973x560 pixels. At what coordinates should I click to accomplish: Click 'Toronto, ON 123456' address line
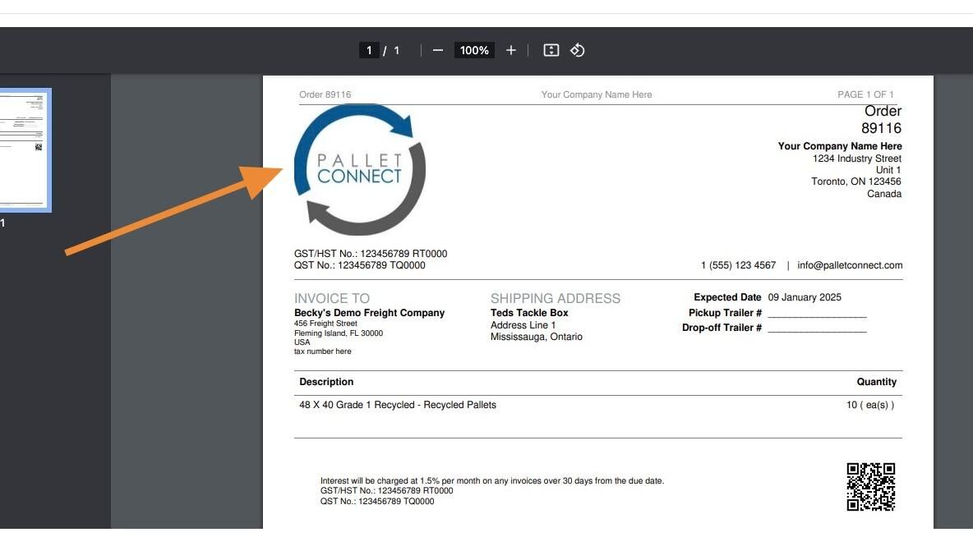855,181
